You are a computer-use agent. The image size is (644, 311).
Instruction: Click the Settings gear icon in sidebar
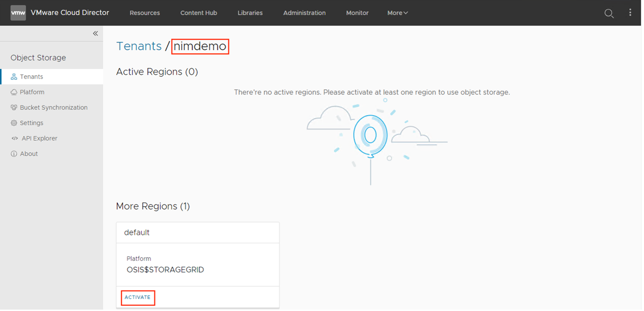(14, 123)
